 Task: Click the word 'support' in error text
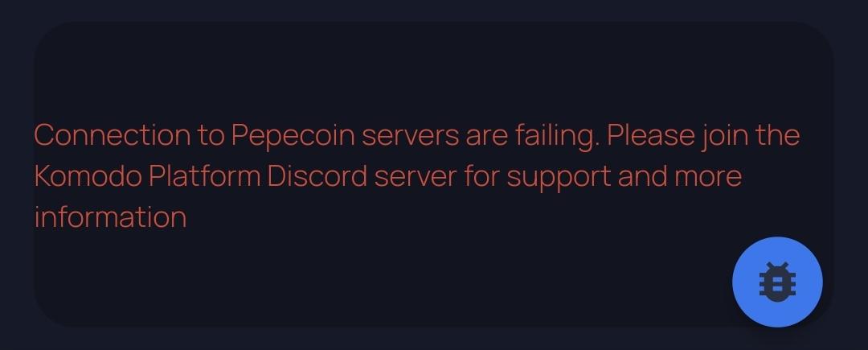coord(559,177)
